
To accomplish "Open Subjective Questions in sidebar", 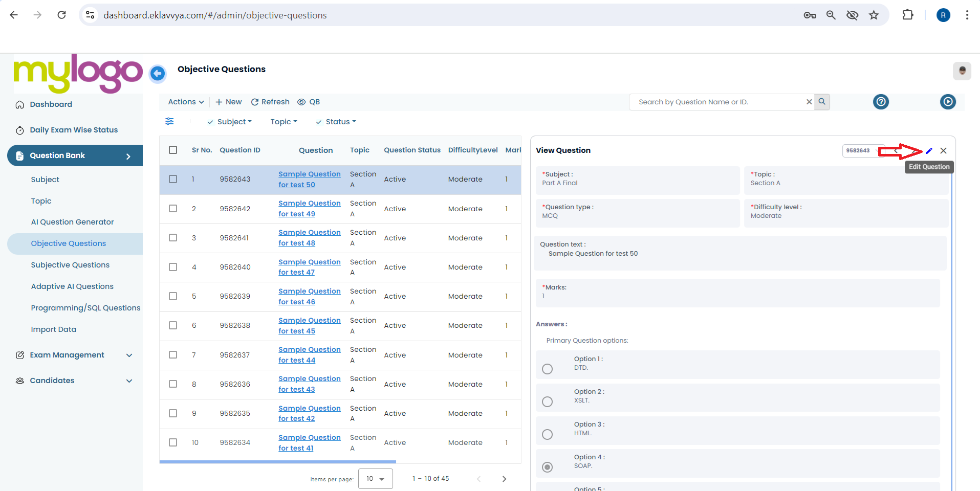I will 70,265.
